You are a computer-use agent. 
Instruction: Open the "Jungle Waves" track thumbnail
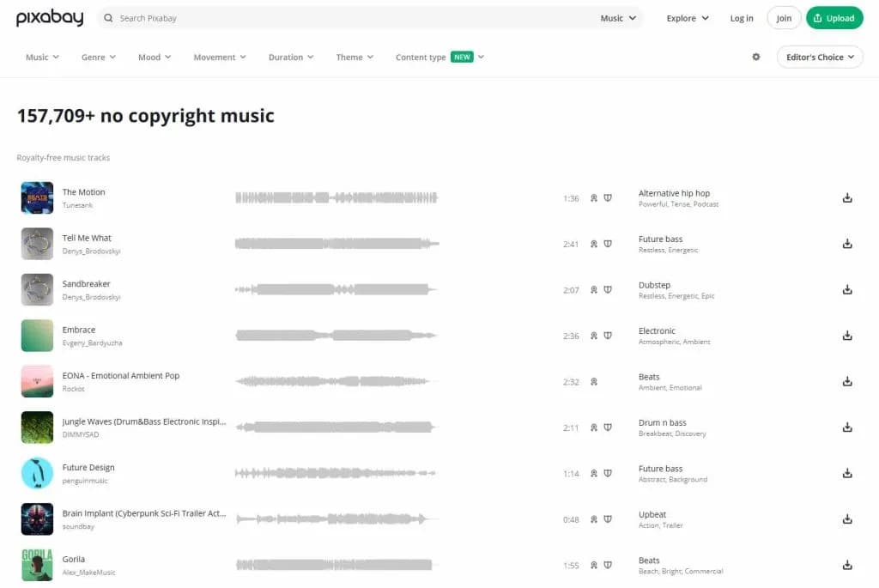point(37,427)
